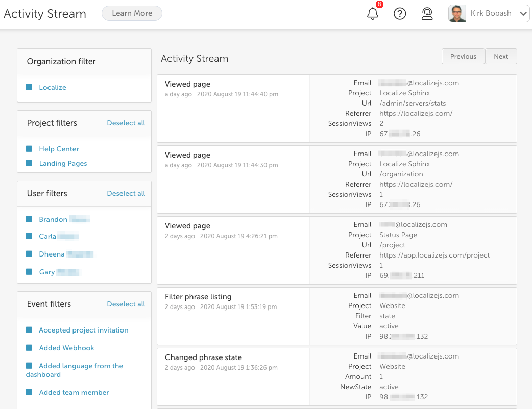Open the notifications bell icon
Image resolution: width=532 pixels, height=409 pixels.
coord(373,14)
